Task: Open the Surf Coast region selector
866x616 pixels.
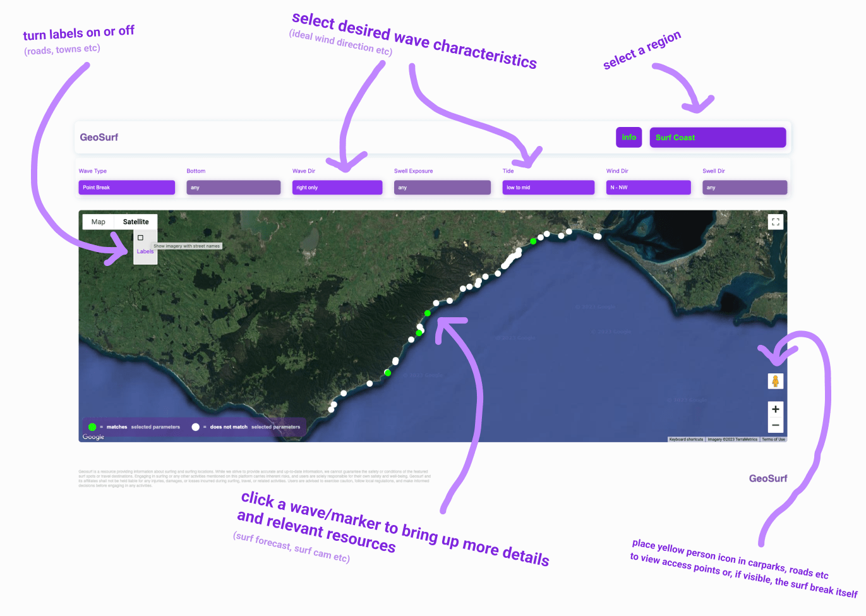Action: point(718,137)
